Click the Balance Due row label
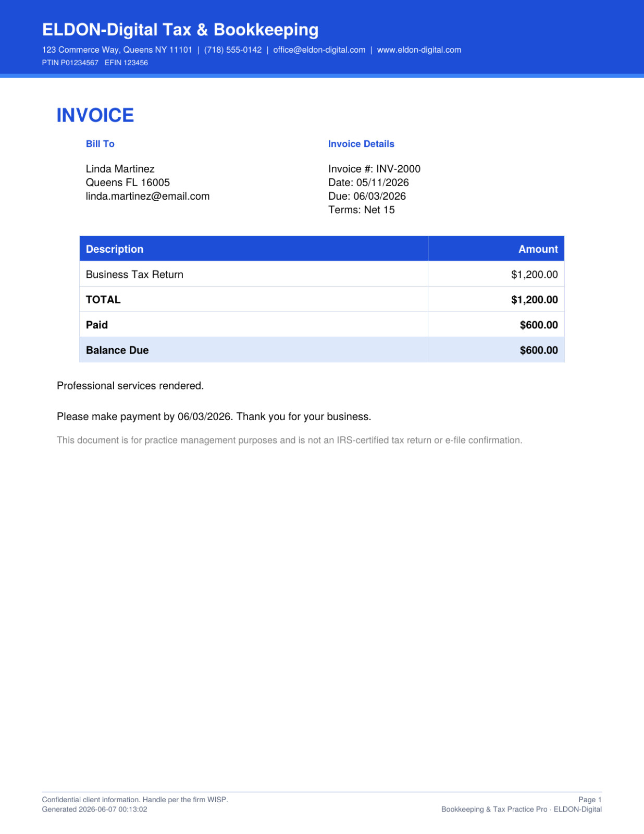 pos(117,350)
